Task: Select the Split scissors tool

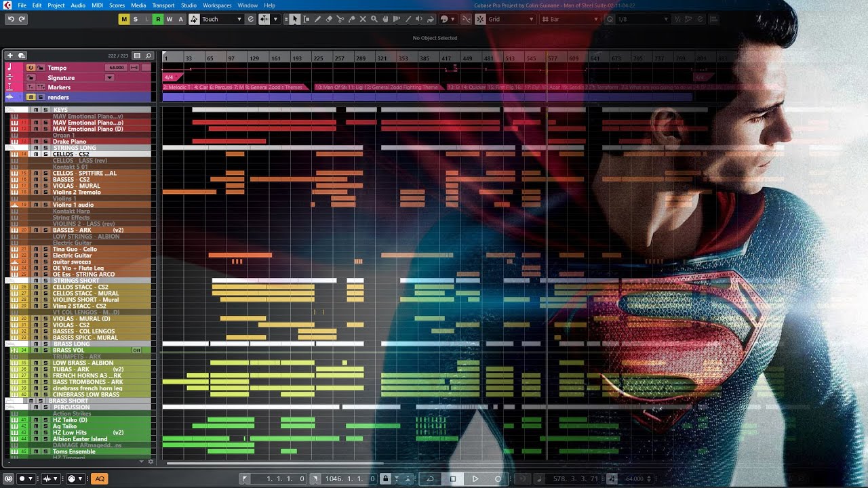Action: tap(340, 19)
